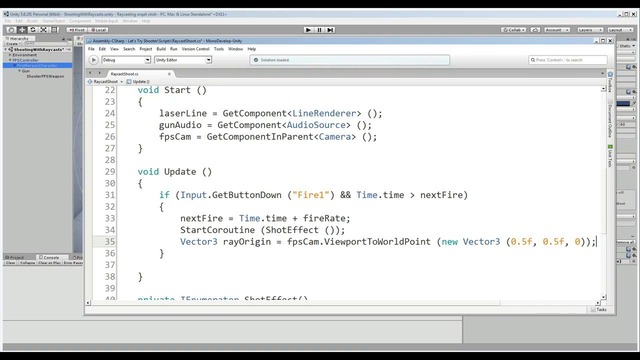Close the RaycastShoot.cs tab

coord(169,74)
